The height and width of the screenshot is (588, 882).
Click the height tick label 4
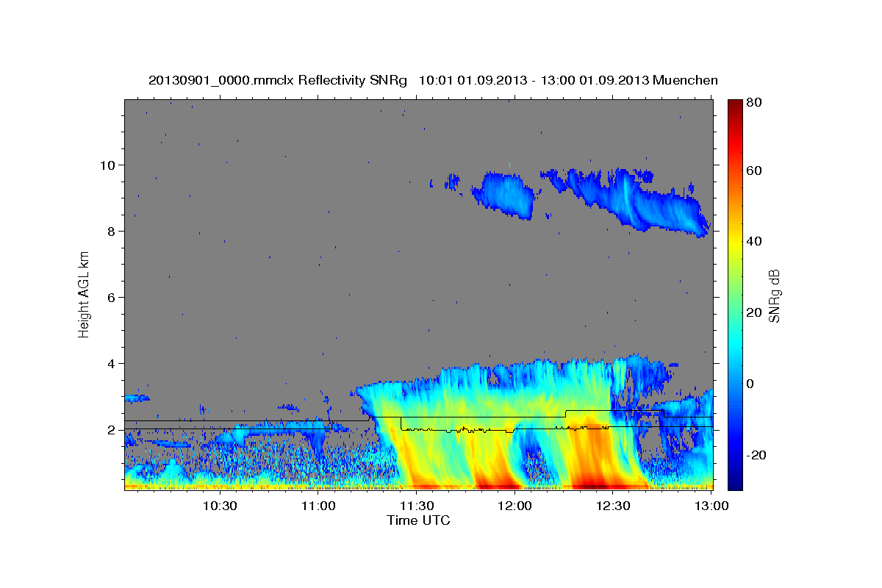pyautogui.click(x=112, y=364)
